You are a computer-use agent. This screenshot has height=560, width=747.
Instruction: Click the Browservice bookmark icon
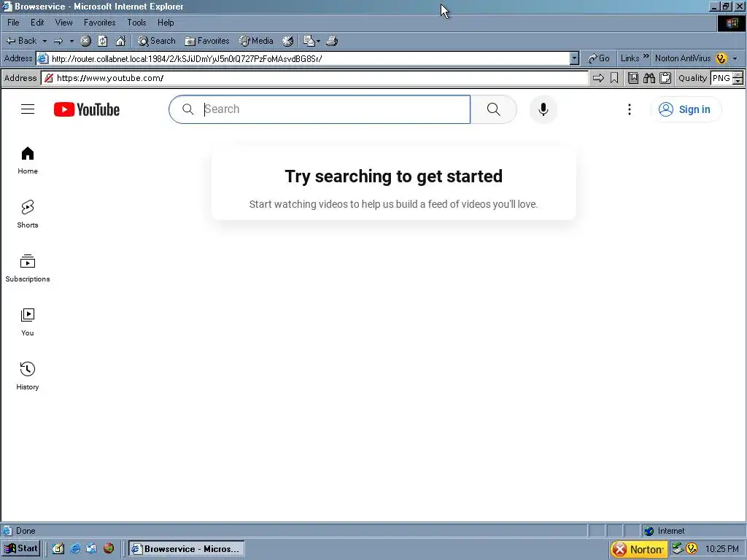[614, 78]
